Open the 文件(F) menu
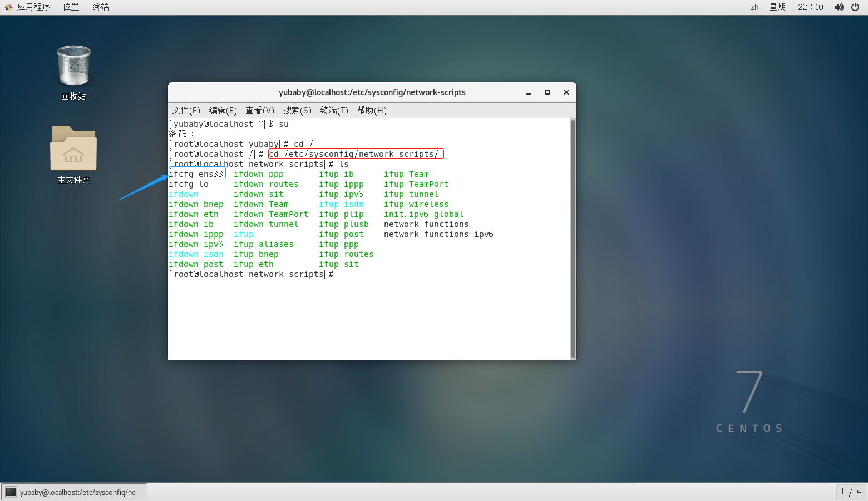Viewport: 868px width, 501px height. pos(186,110)
